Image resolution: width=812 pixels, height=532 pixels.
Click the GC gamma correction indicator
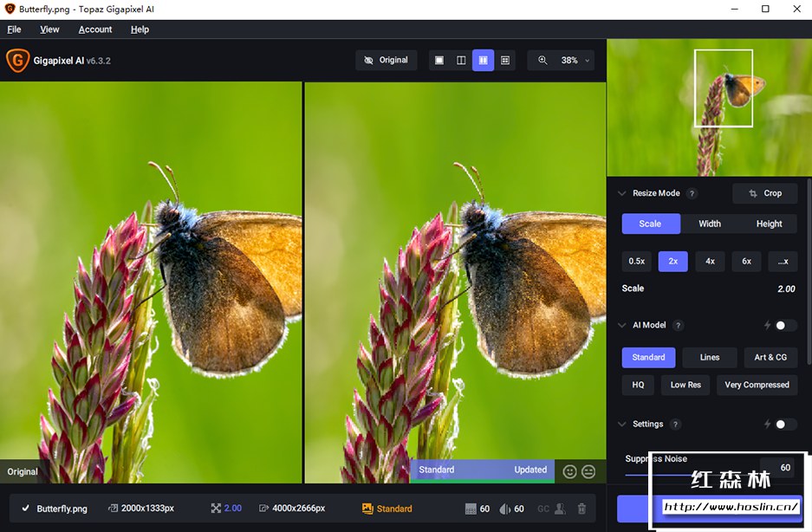[x=543, y=509]
